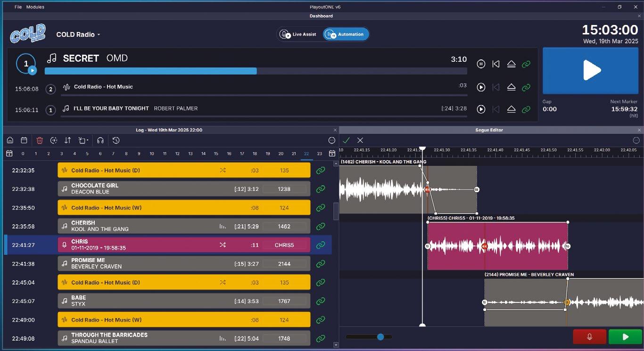Image resolution: width=644 pixels, height=351 pixels.
Task: Toggle chain link for CHERISH log row
Action: click(x=321, y=227)
